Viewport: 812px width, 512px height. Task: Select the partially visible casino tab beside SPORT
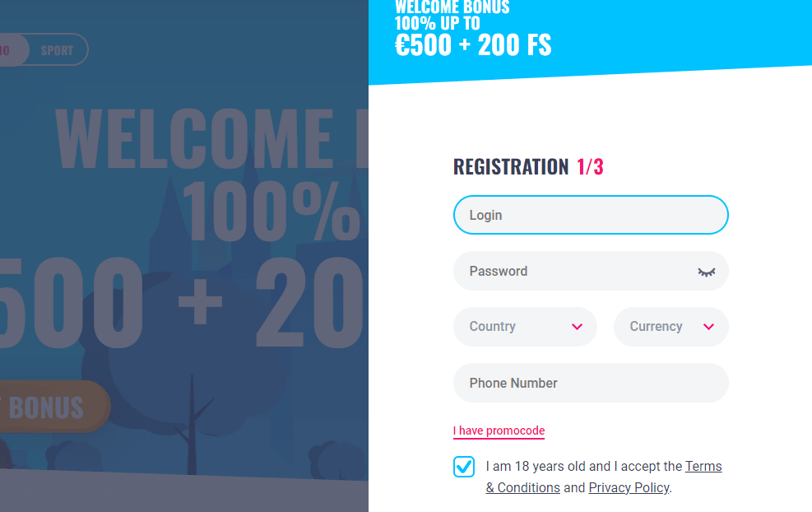(x=12, y=49)
